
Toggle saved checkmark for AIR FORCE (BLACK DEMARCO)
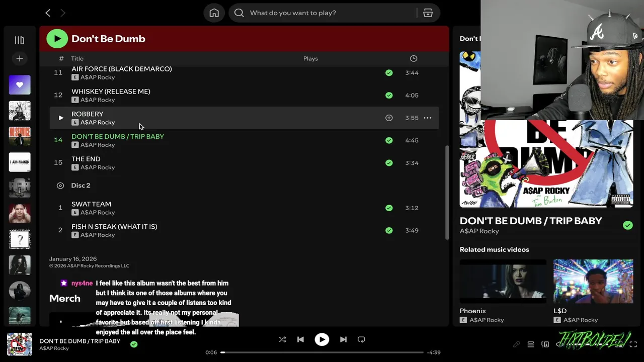tap(389, 73)
